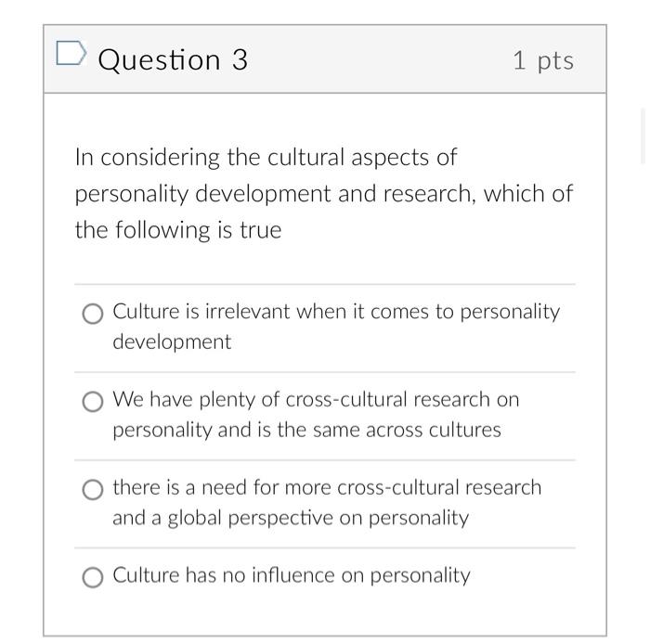The image size is (650, 644).
Task: Click the line 'personality and is the same across cultures'
Action: [x=306, y=431]
